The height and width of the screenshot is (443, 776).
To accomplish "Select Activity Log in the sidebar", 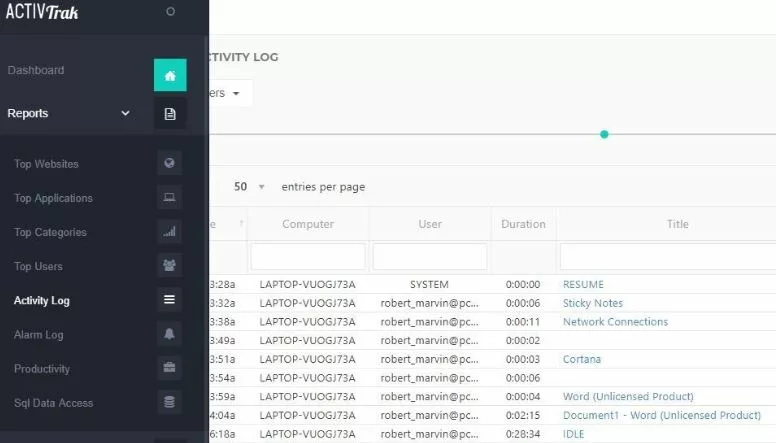I will click(42, 300).
